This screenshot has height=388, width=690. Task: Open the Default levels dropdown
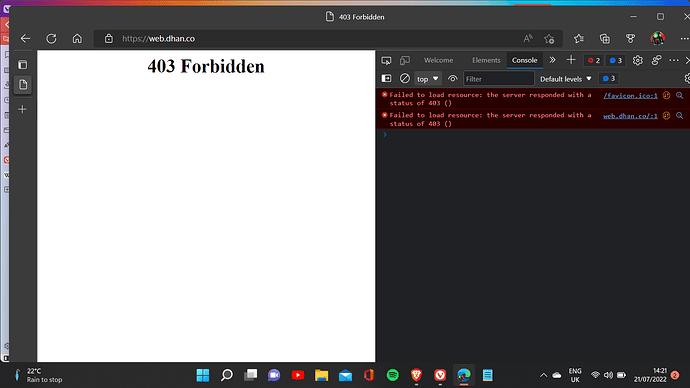(565, 79)
